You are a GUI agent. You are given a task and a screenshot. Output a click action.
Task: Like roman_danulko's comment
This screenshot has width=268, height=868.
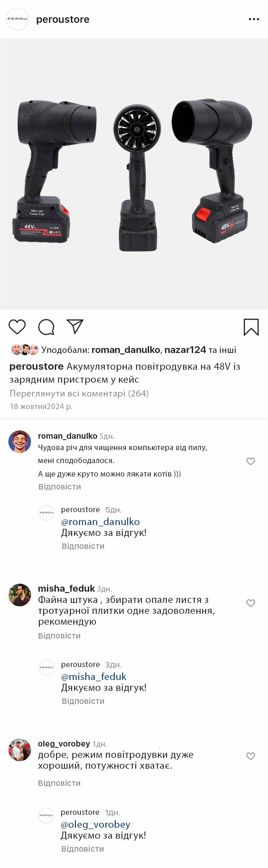[x=250, y=461]
